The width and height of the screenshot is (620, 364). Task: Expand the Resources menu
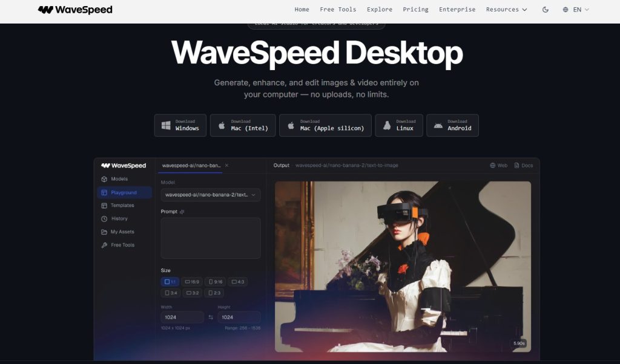506,10
